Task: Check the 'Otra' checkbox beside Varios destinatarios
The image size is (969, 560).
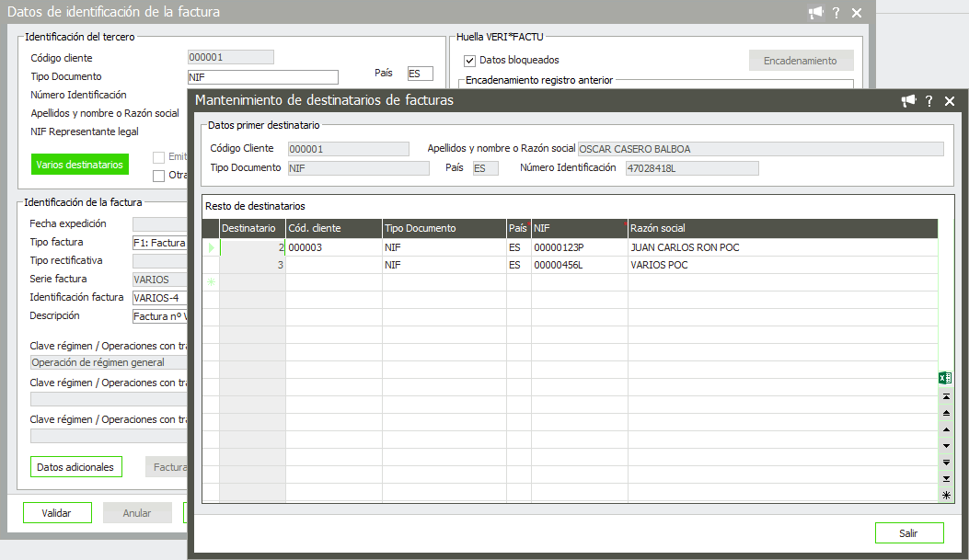Action: [x=159, y=176]
